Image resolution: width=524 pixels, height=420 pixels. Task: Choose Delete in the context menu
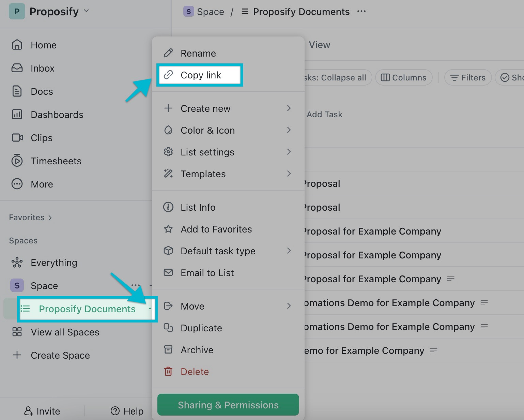click(228, 372)
